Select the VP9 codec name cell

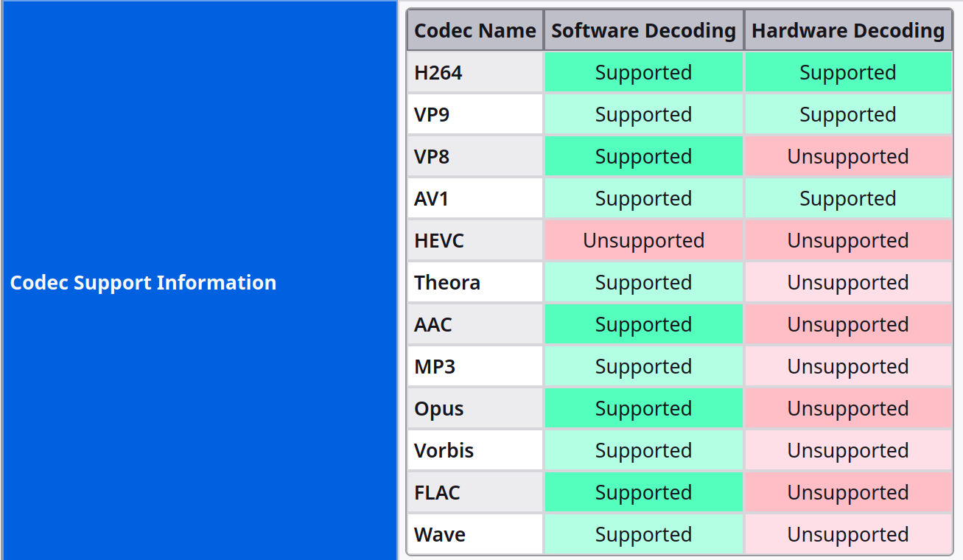click(475, 115)
